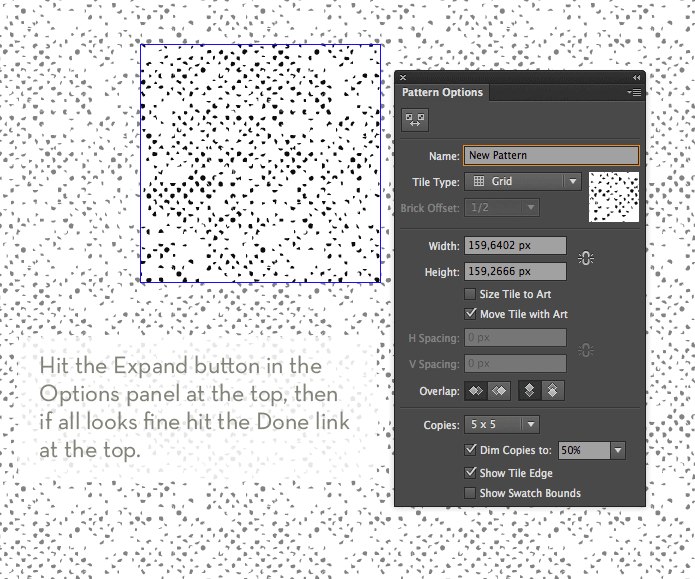Viewport: 695px width, 579px height.
Task: Select the Pattern Tile Tool icon
Action: tap(415, 120)
